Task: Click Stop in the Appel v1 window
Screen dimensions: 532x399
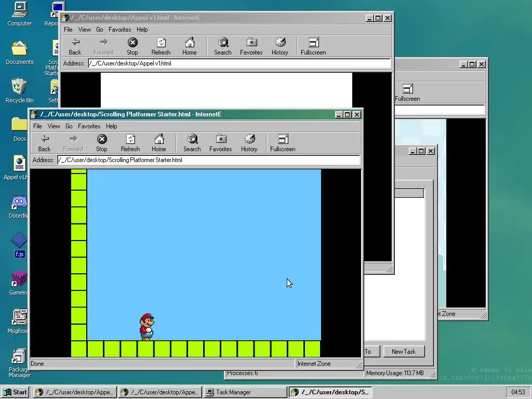Action: coord(132,46)
